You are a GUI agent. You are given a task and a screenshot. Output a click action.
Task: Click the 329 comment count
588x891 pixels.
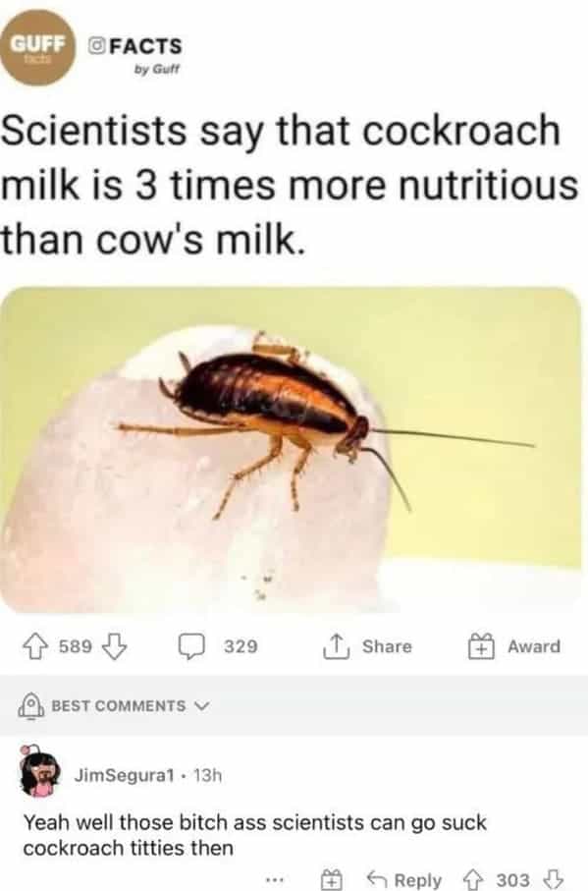(241, 646)
